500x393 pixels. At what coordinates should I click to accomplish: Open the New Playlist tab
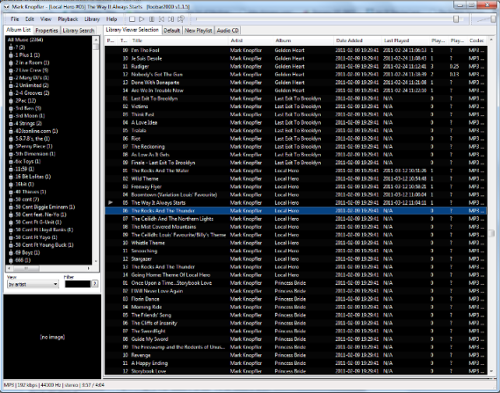pos(198,30)
